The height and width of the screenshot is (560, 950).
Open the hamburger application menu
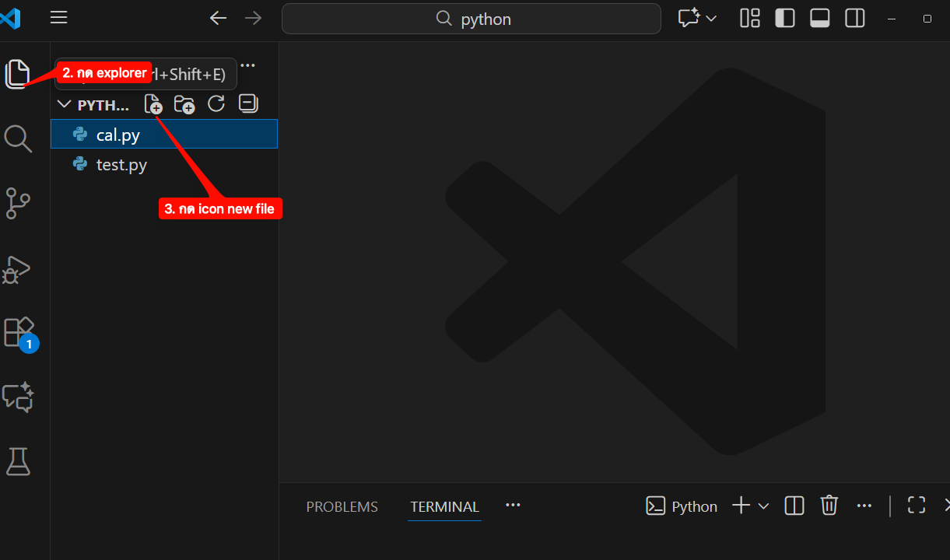(x=58, y=18)
